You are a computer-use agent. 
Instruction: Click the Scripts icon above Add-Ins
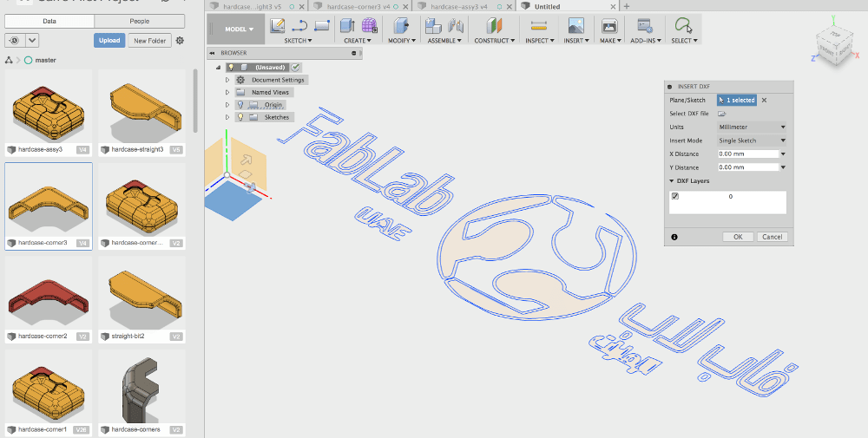coord(645,26)
